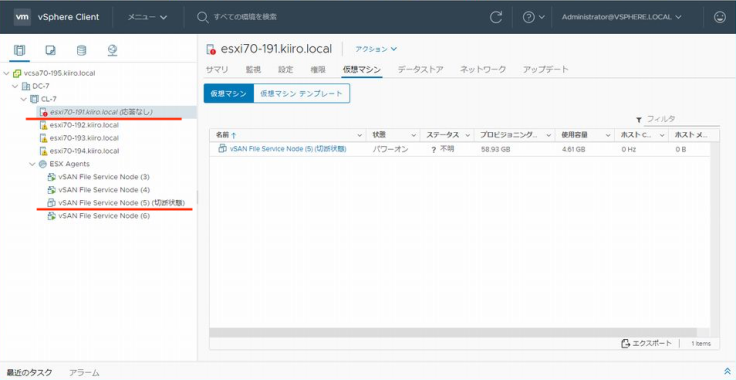This screenshot has height=380, width=736.
Task: Switch to the アップデート tab
Action: coord(545,69)
